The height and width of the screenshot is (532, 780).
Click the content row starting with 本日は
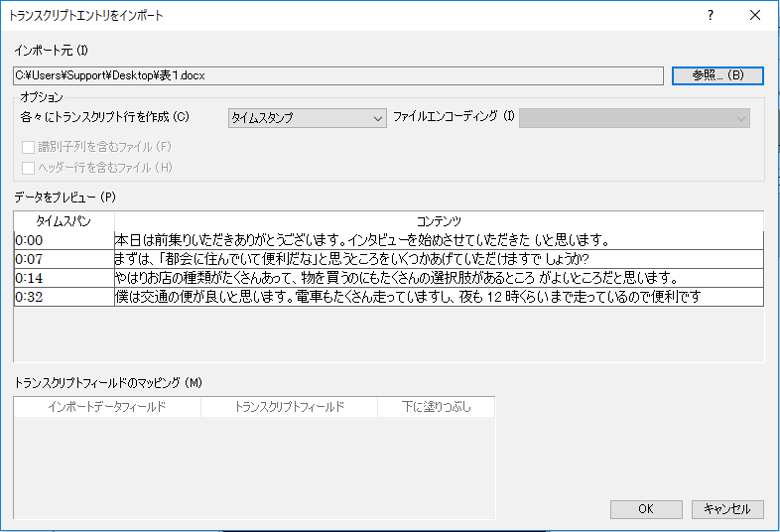click(439, 240)
